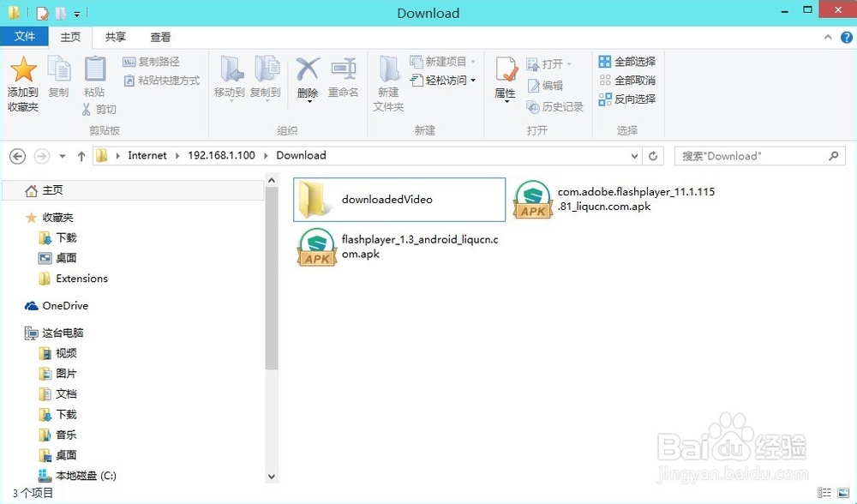Click the 剪切 (Cut) icon
857x504 pixels.
99,109
